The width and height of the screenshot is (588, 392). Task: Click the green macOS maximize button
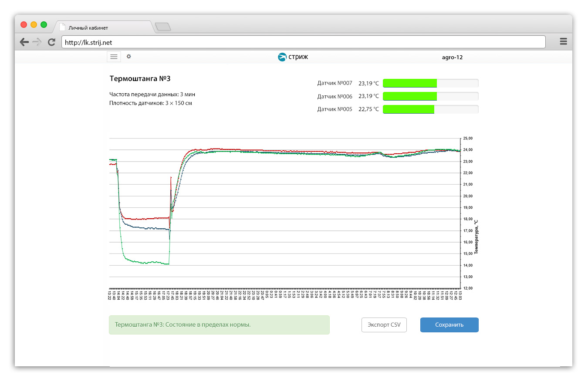(44, 24)
